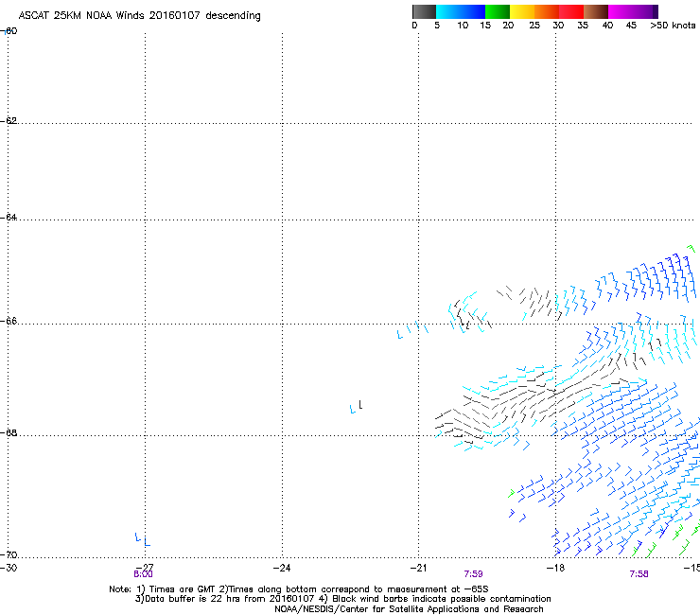Click the latitude label -68

(9, 432)
